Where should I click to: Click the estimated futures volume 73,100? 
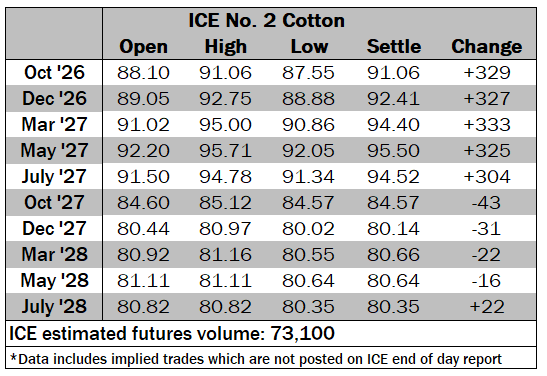[x=302, y=333]
